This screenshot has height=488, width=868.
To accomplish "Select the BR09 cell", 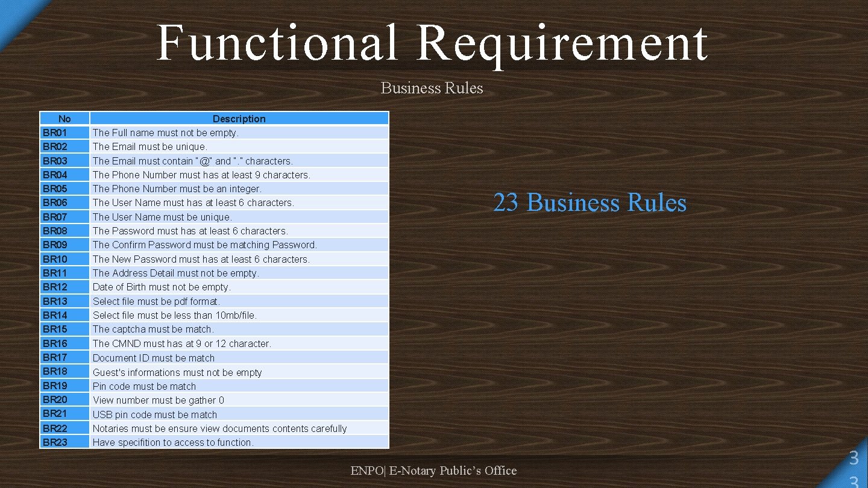I will 64,245.
